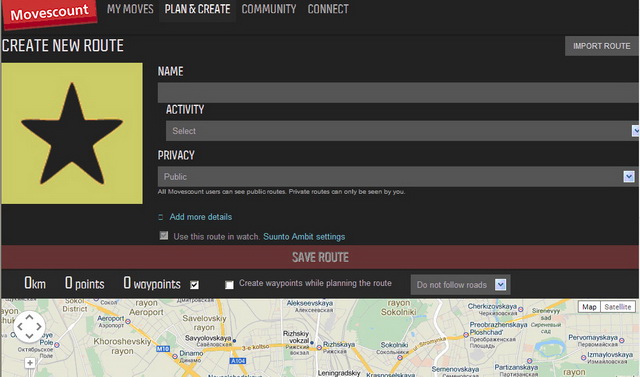Open the Privacy Public dropdown
Image resolution: width=640 pixels, height=377 pixels.
398,177
